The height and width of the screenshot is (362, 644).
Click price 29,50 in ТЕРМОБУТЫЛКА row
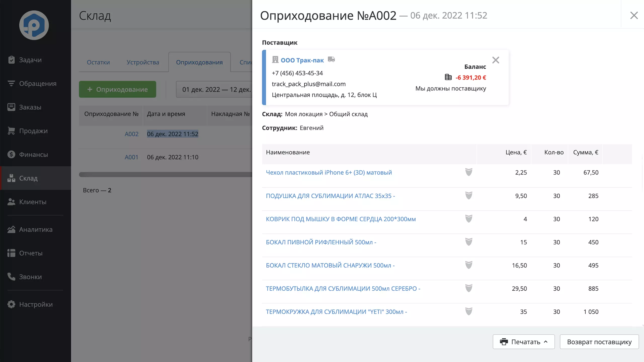coord(519,289)
